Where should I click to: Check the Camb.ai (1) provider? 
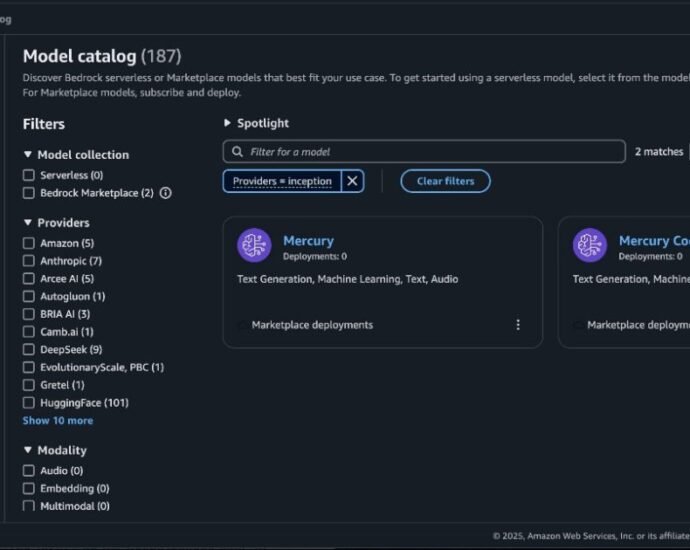coord(29,332)
